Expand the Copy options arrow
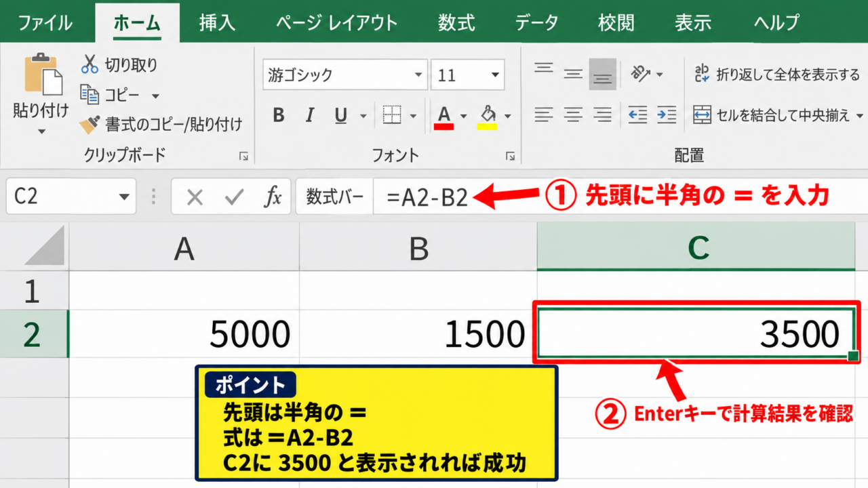Screen dimensions: 868x488 (x=155, y=96)
